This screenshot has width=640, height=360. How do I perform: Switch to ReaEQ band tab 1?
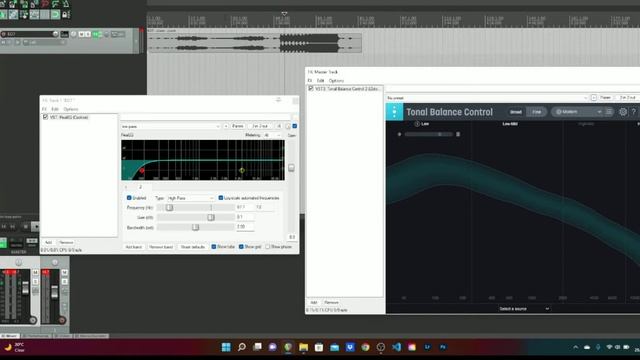pyautogui.click(x=126, y=187)
